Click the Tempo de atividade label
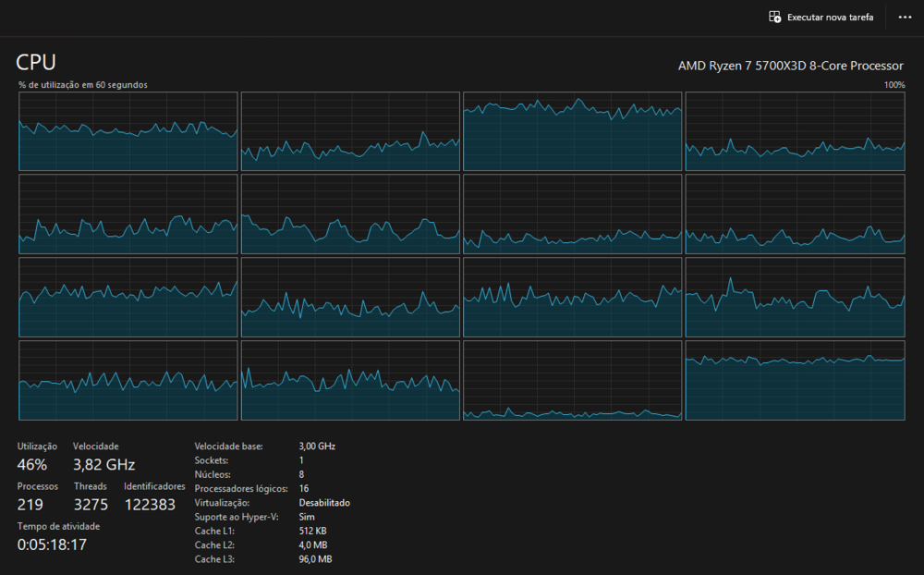 coord(58,527)
